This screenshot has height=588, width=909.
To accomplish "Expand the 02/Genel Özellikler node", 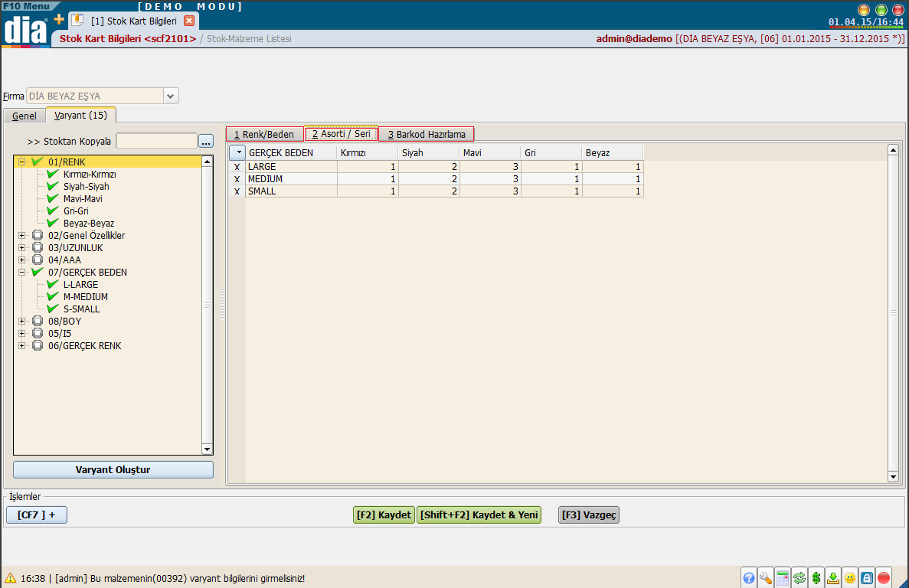I will point(22,236).
